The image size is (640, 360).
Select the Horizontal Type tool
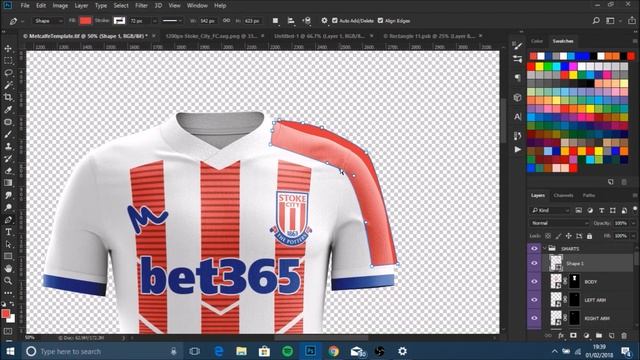click(8, 232)
